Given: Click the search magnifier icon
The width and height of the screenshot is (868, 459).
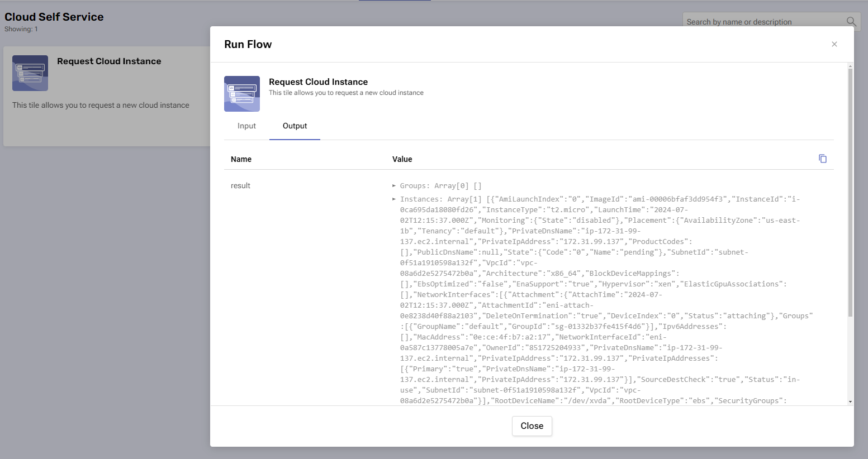Looking at the screenshot, I should [851, 22].
